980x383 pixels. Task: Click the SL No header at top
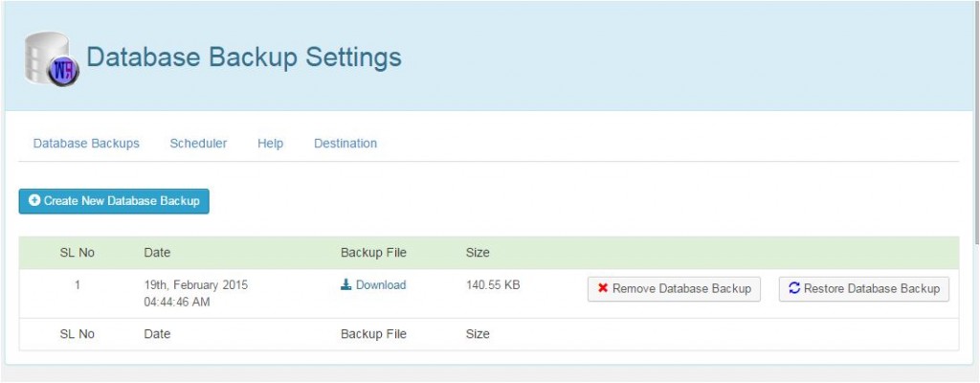pyautogui.click(x=78, y=253)
